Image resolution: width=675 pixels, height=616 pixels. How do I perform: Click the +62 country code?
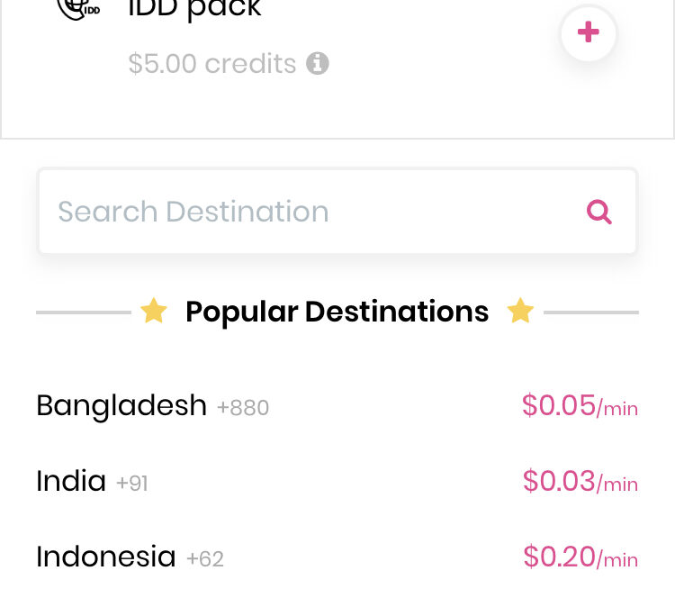click(205, 559)
